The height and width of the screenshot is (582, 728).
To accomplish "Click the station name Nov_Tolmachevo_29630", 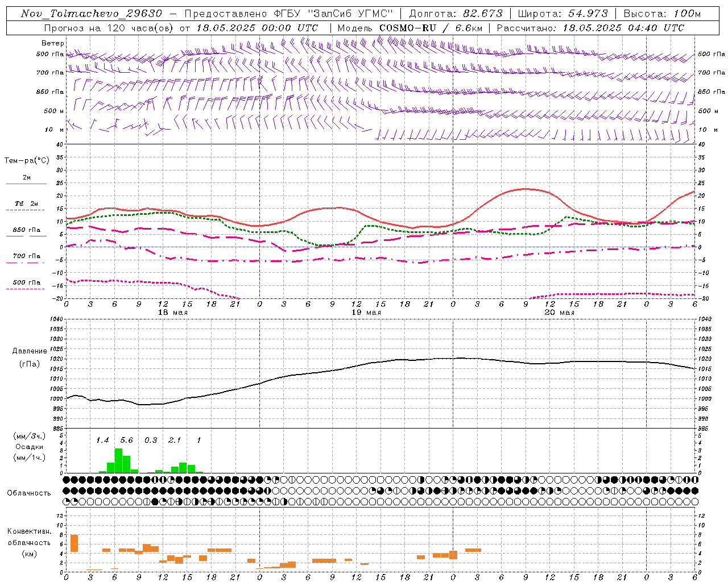I will (x=92, y=14).
